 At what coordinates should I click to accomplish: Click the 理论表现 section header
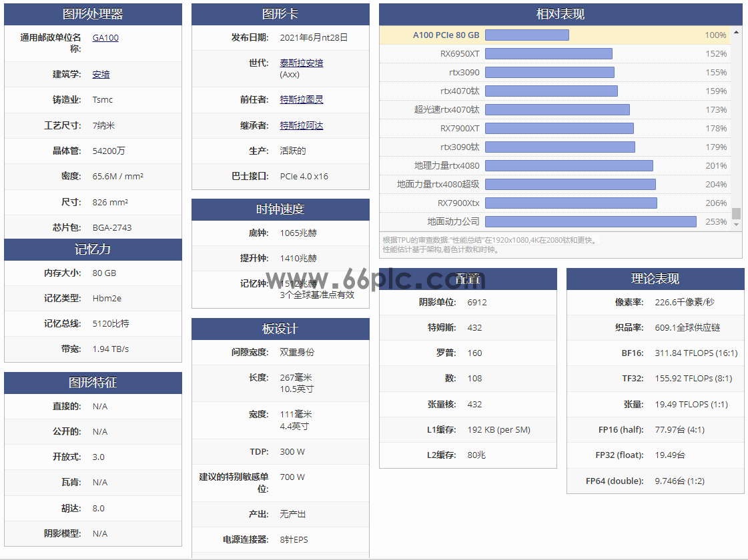point(655,279)
